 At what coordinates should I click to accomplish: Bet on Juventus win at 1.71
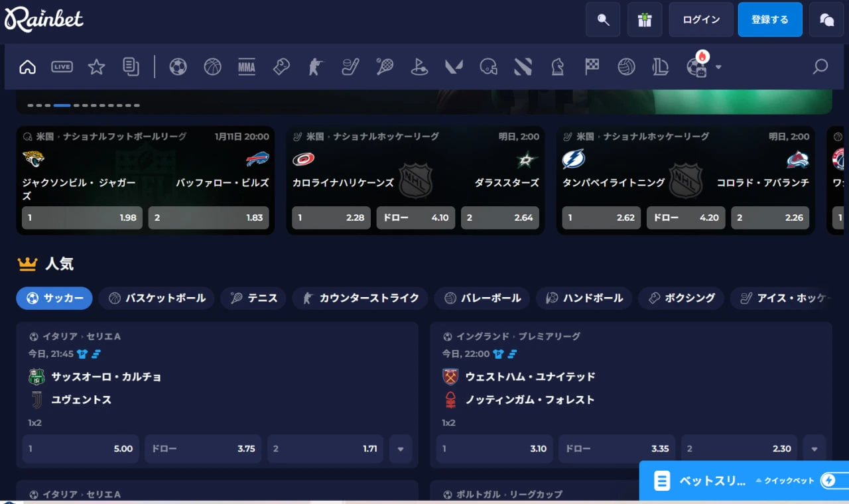[x=325, y=449]
